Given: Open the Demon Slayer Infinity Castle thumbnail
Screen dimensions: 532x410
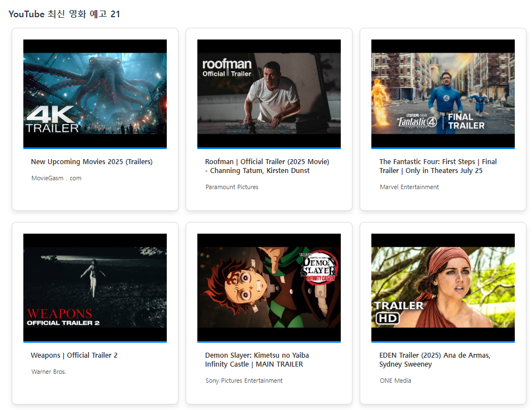Looking at the screenshot, I should point(269,288).
